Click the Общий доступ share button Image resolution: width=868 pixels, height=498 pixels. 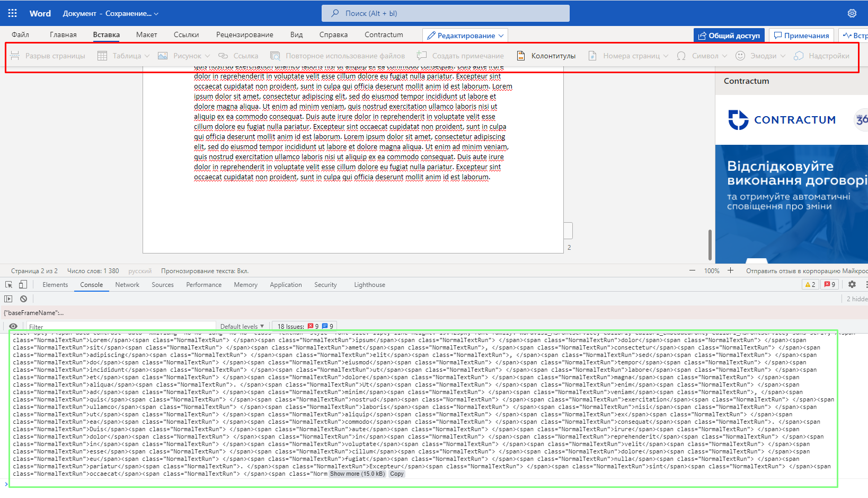click(x=729, y=35)
